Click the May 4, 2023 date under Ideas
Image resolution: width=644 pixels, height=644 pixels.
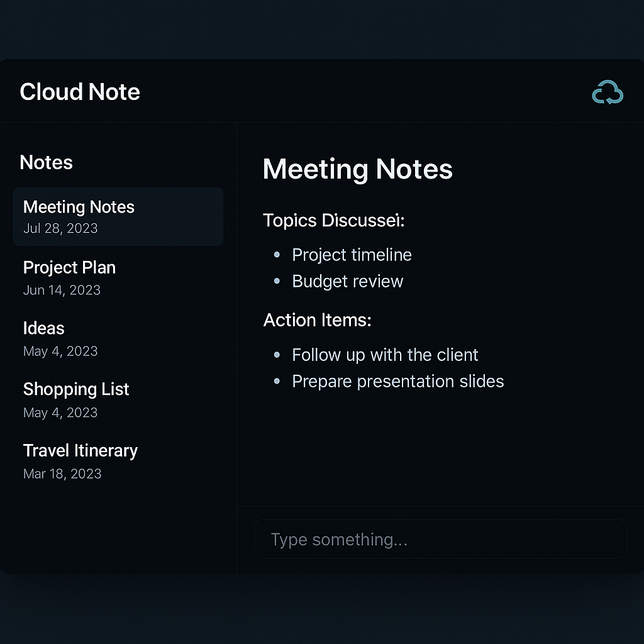(x=60, y=351)
